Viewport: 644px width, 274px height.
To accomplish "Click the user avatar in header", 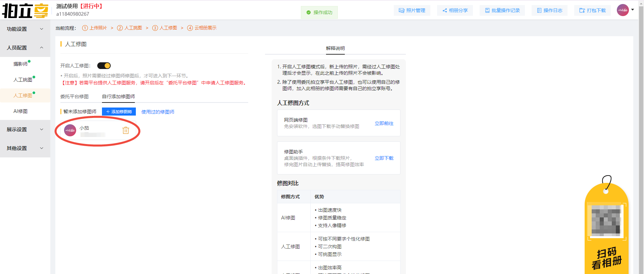I will [623, 10].
